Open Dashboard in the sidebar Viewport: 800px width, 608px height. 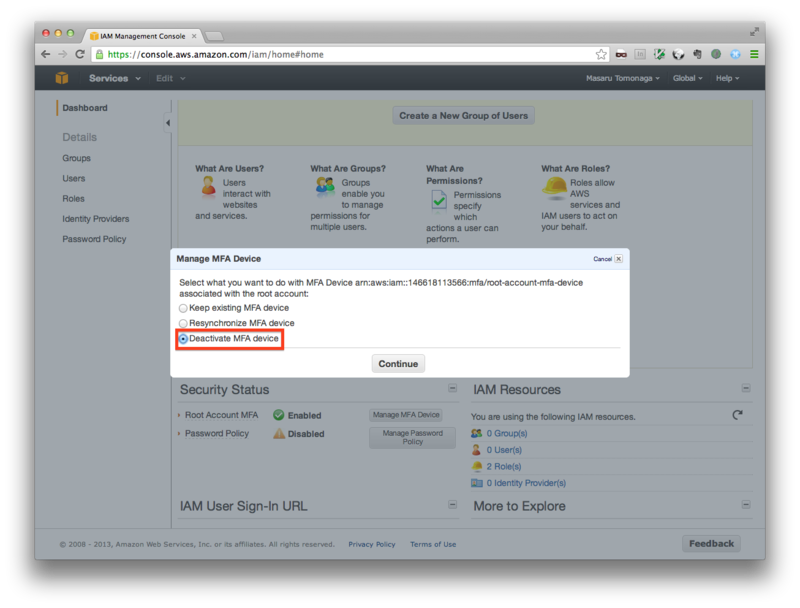(x=85, y=108)
